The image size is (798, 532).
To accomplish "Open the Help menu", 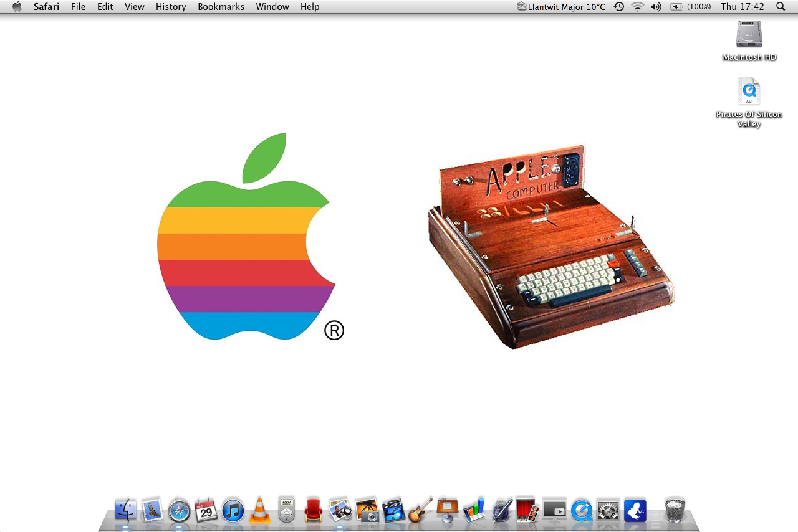I will click(x=310, y=7).
